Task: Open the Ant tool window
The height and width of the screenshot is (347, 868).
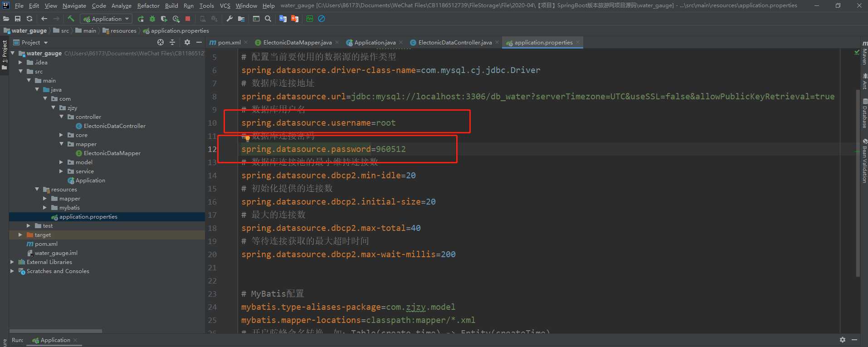Action: pos(864,81)
